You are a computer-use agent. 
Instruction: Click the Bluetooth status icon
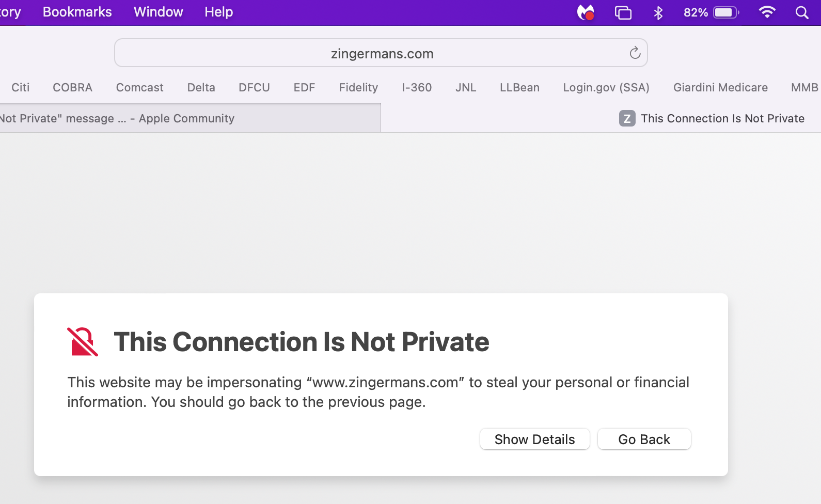click(658, 12)
